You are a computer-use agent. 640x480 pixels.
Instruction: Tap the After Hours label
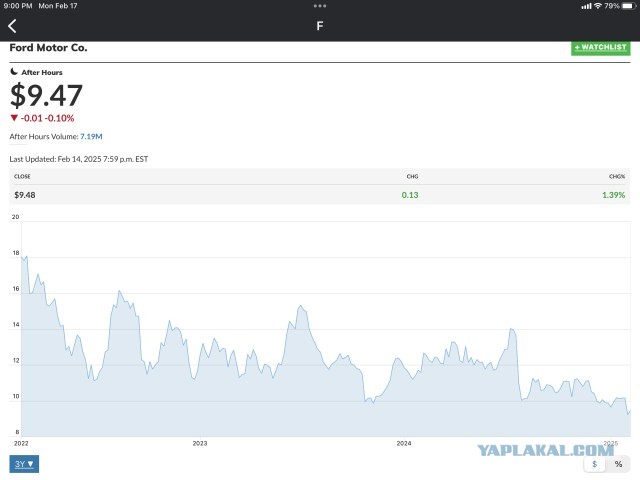(42, 72)
